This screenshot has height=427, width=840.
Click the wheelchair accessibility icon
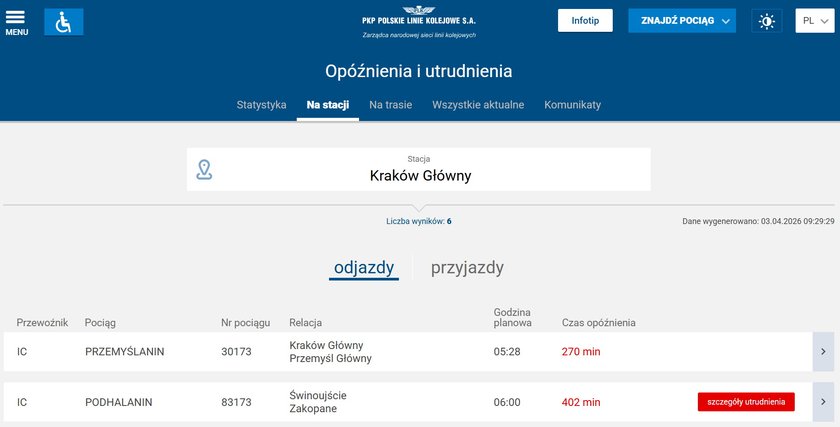click(x=63, y=22)
